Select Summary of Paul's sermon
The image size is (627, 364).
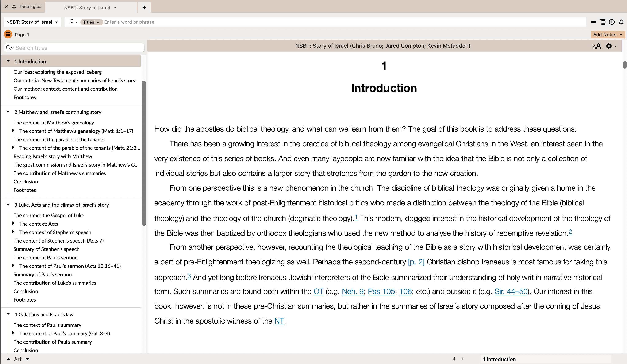[x=43, y=274]
